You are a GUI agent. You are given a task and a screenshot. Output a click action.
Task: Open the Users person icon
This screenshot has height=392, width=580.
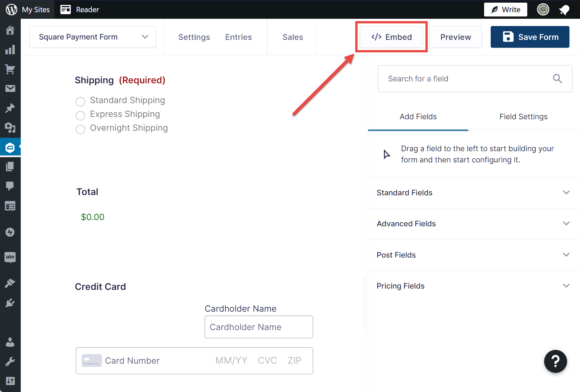point(10,342)
